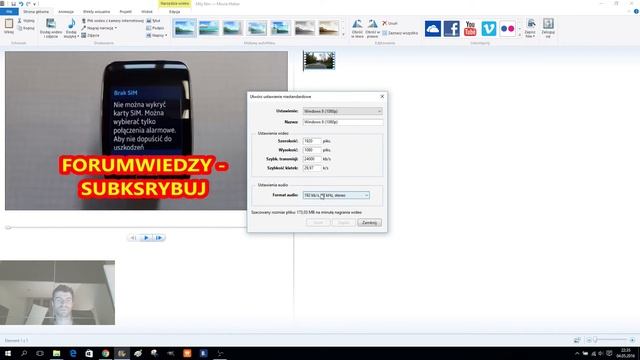640x360 pixels.
Task: Open Google Chrome from taskbar
Action: click(x=106, y=353)
